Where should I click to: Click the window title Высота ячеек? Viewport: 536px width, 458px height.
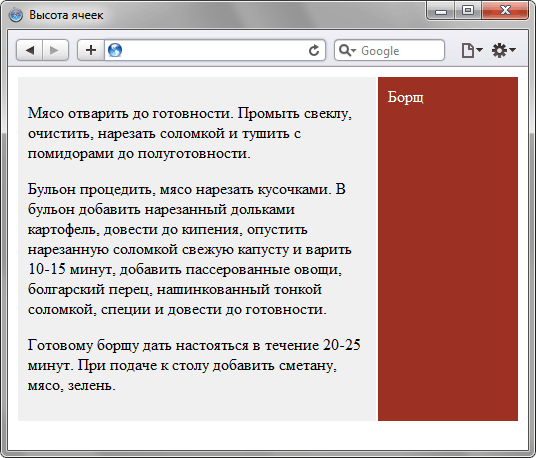(66, 15)
